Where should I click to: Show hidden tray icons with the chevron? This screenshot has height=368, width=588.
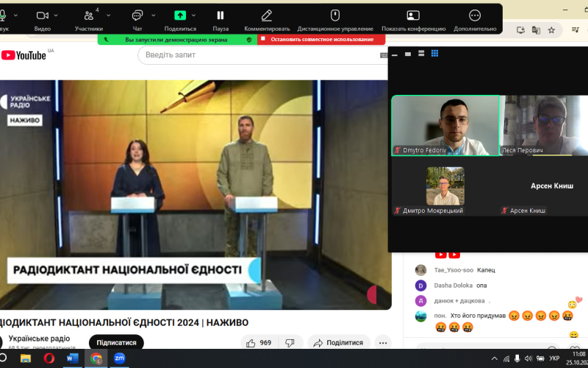pos(495,358)
